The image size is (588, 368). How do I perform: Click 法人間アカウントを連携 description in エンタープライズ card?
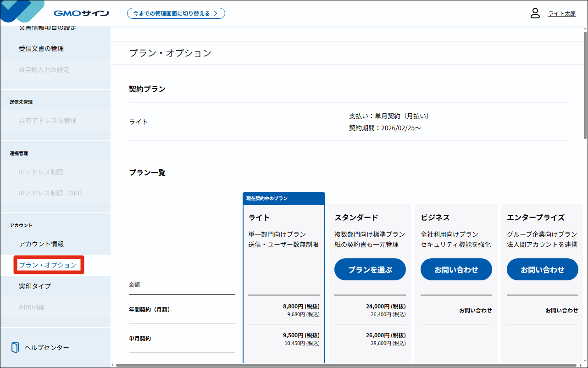(x=542, y=245)
